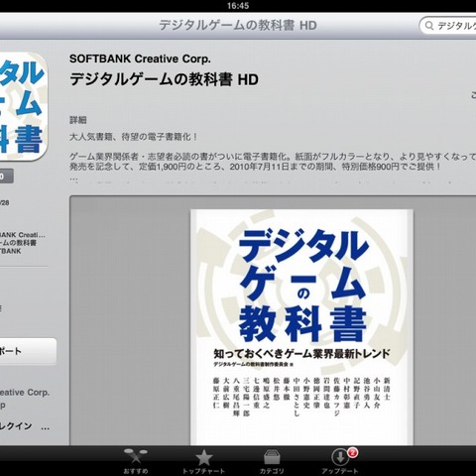
Task: Tap the 詳細 details heading
Action: pyautogui.click(x=78, y=120)
